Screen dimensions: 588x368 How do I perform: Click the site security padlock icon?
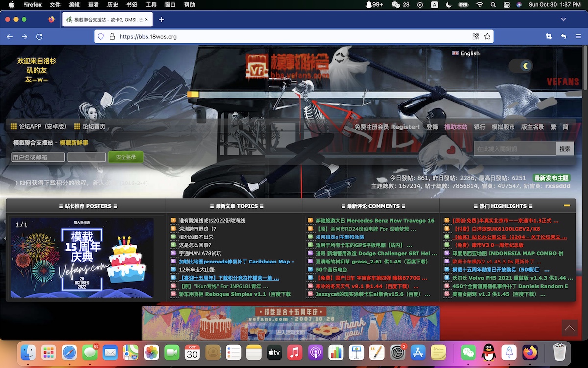[x=112, y=37]
